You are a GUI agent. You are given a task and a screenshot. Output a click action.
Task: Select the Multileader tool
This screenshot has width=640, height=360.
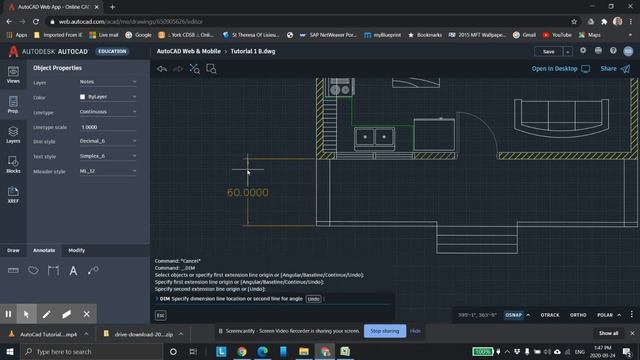point(93,270)
